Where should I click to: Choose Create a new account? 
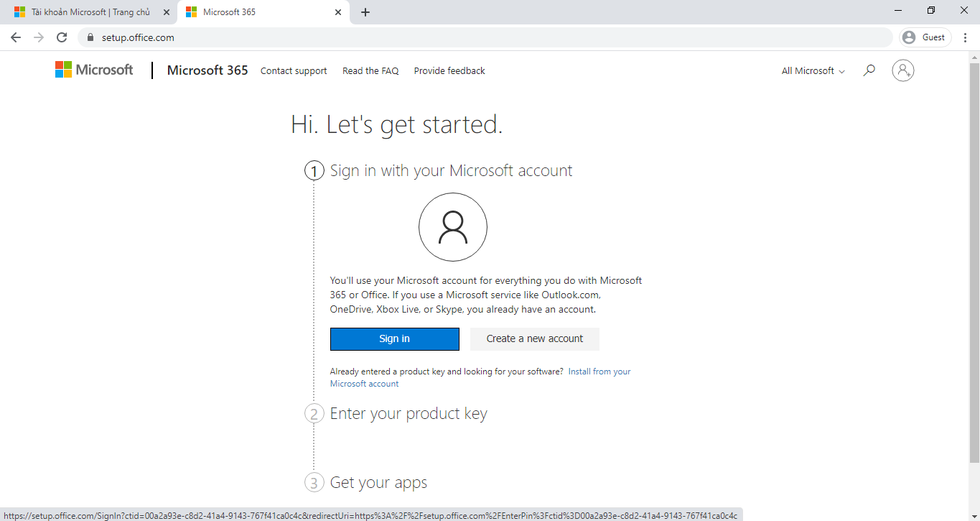pos(534,338)
